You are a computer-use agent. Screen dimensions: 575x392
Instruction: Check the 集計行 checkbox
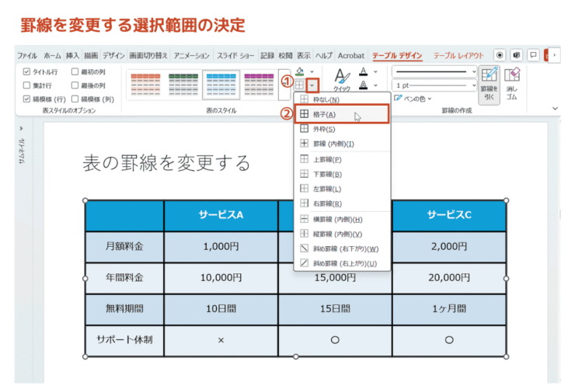(26, 85)
